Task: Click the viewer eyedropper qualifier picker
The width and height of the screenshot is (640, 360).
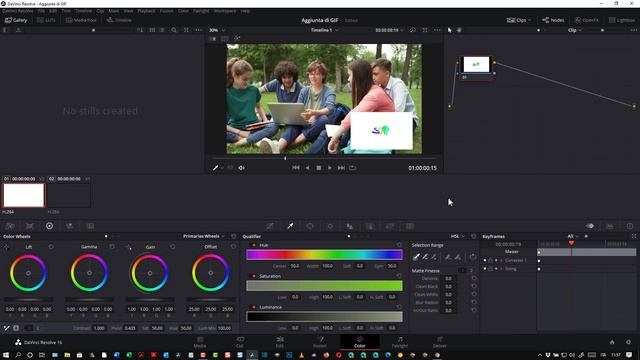Action: click(x=215, y=168)
